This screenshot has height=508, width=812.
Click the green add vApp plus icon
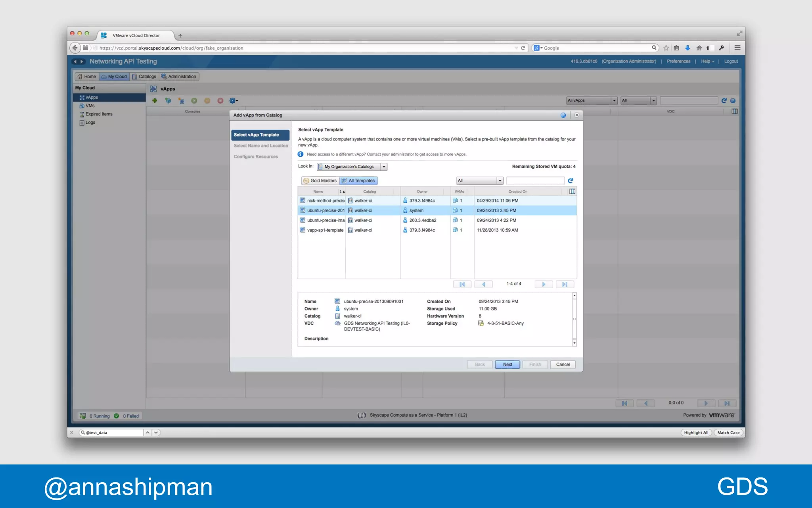(155, 101)
